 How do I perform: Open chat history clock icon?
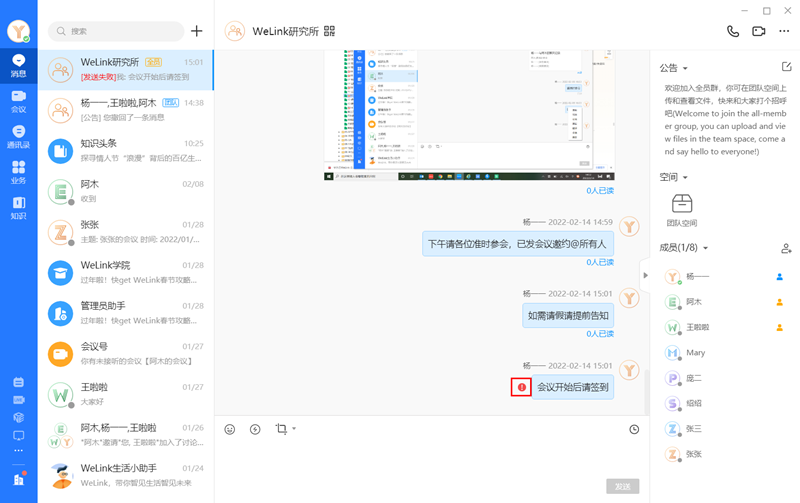pyautogui.click(x=634, y=430)
